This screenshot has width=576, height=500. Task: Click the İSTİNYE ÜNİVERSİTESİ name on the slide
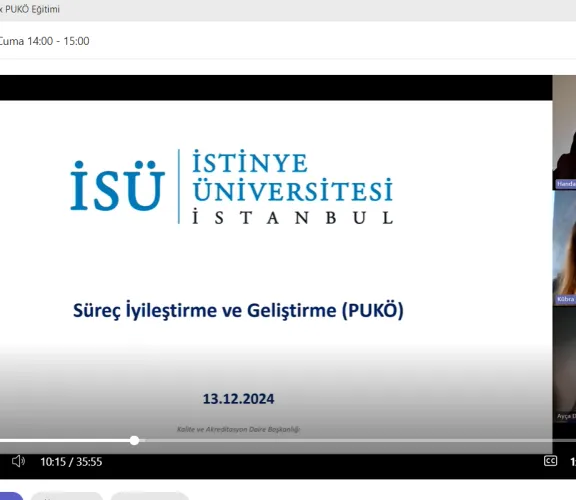tap(293, 176)
